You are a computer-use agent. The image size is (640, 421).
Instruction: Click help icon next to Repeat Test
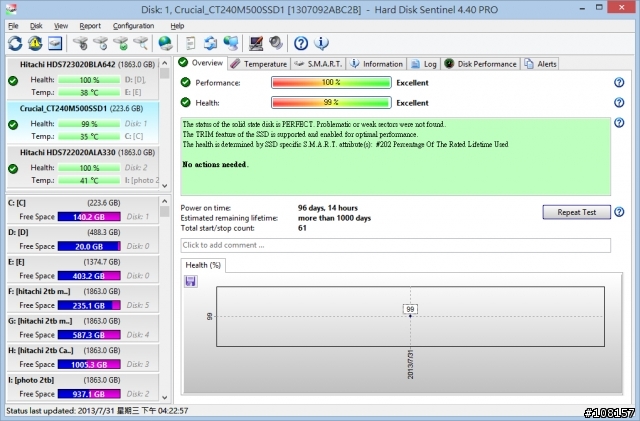tap(619, 212)
